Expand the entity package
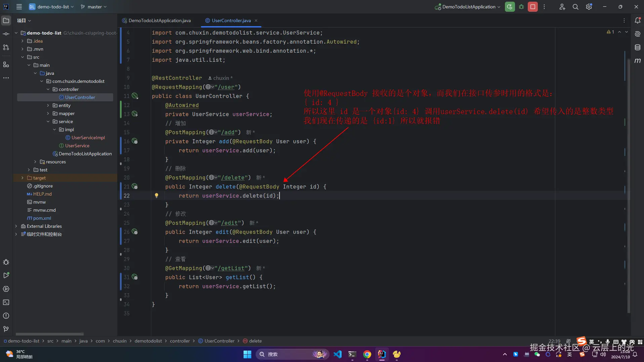 [48, 105]
